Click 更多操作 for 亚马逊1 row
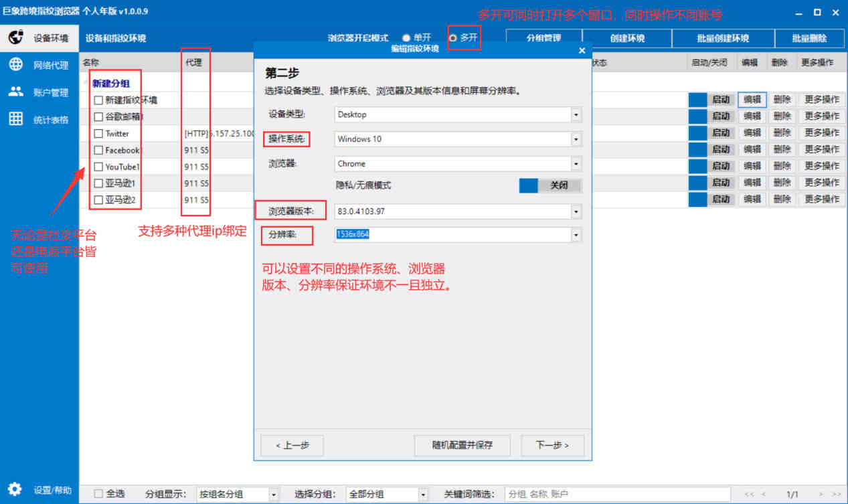Screen dimensions: 848x504 pyautogui.click(x=821, y=182)
